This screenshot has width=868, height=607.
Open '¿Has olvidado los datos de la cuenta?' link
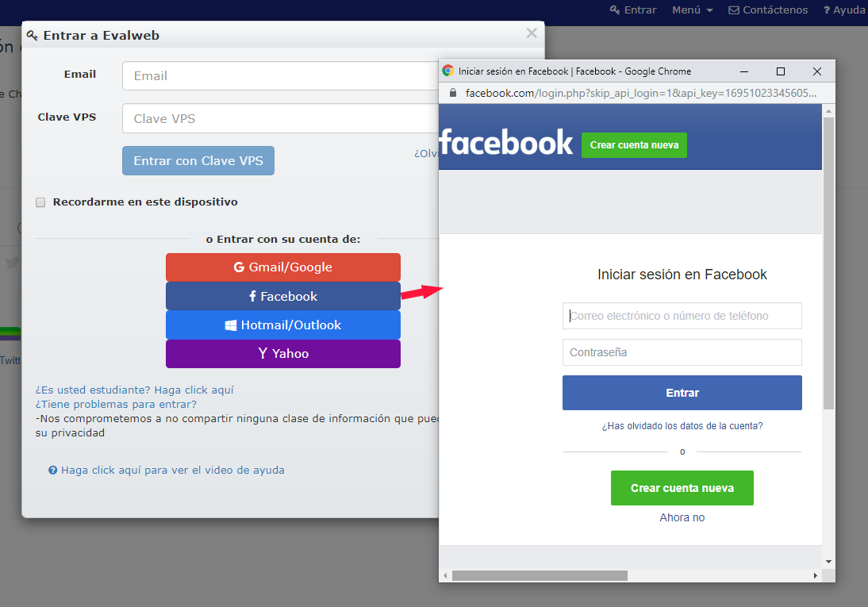coord(682,426)
